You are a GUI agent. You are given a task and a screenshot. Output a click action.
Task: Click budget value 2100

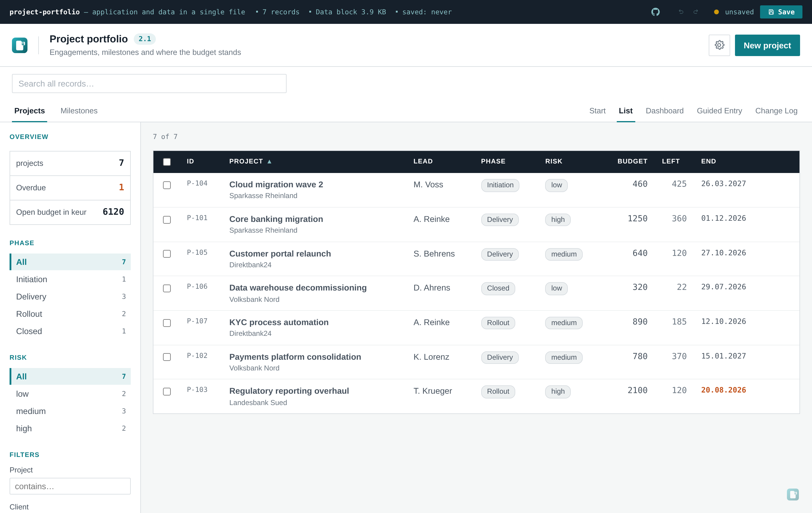pos(637,390)
